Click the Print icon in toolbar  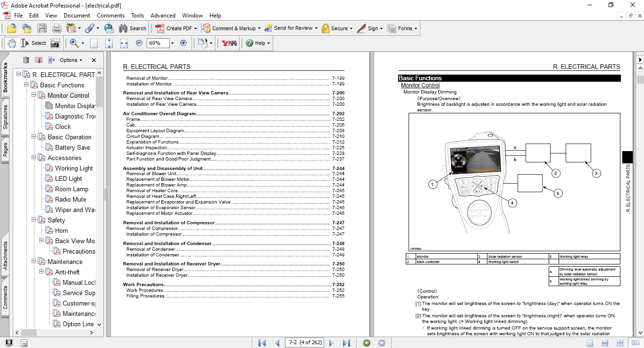pyautogui.click(x=57, y=28)
